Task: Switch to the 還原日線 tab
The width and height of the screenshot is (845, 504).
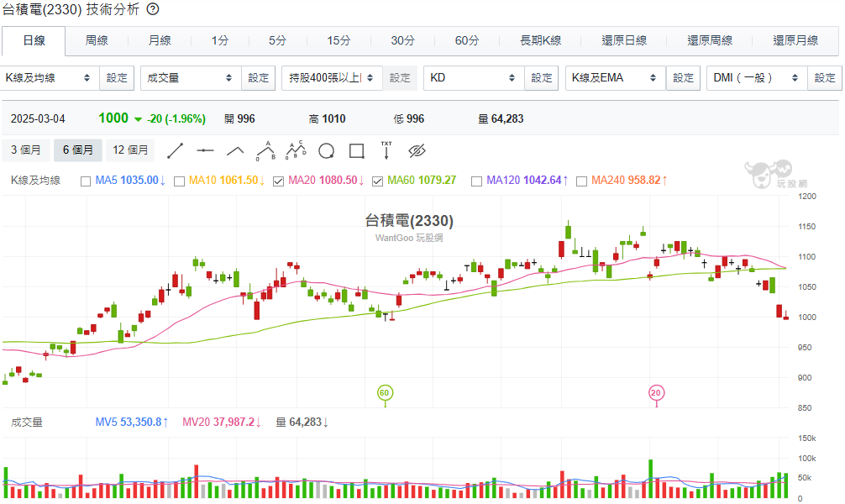Action: [x=624, y=40]
